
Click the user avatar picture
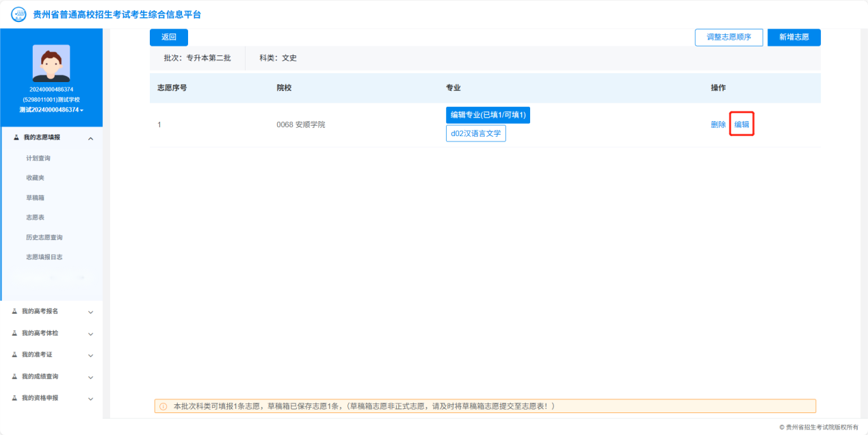51,64
